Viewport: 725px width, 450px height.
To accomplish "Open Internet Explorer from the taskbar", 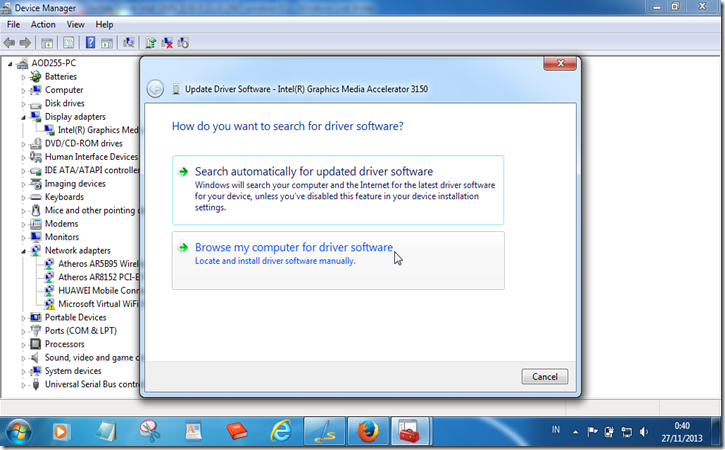I will (281, 432).
